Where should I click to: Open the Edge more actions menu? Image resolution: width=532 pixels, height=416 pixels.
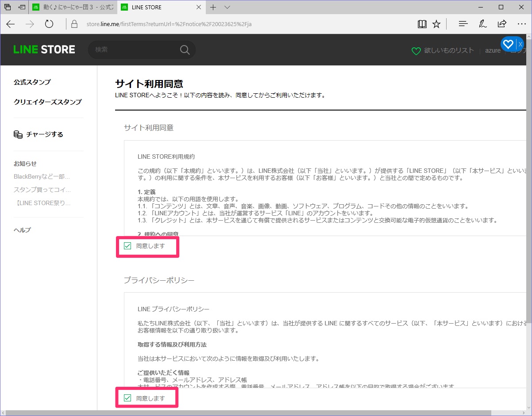point(521,24)
